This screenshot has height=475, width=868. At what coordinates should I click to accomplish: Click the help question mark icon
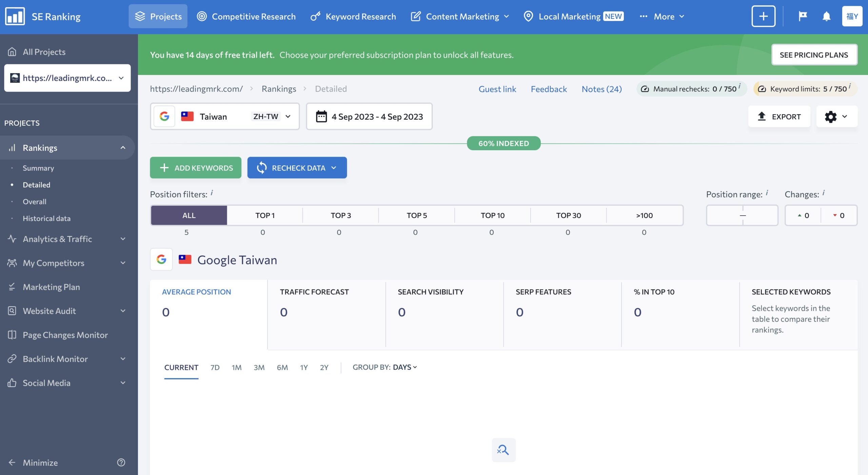(121, 462)
